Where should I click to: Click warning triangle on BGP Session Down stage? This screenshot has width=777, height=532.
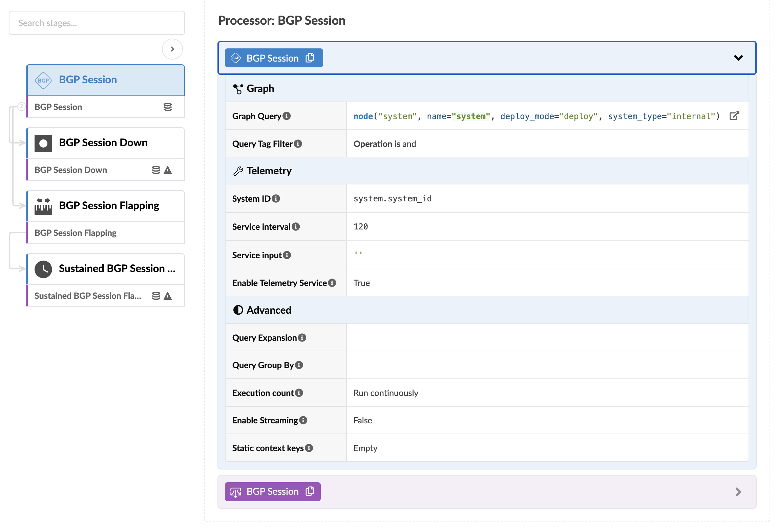(x=168, y=170)
